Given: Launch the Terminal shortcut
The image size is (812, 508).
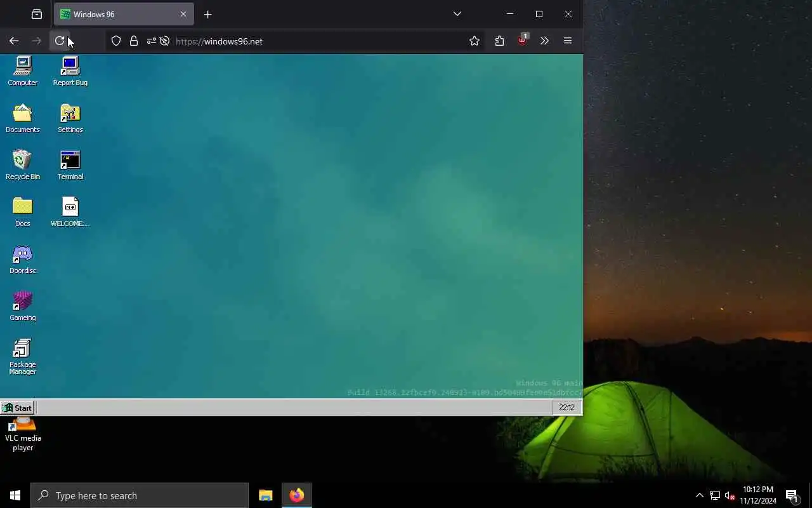Looking at the screenshot, I should click(70, 165).
